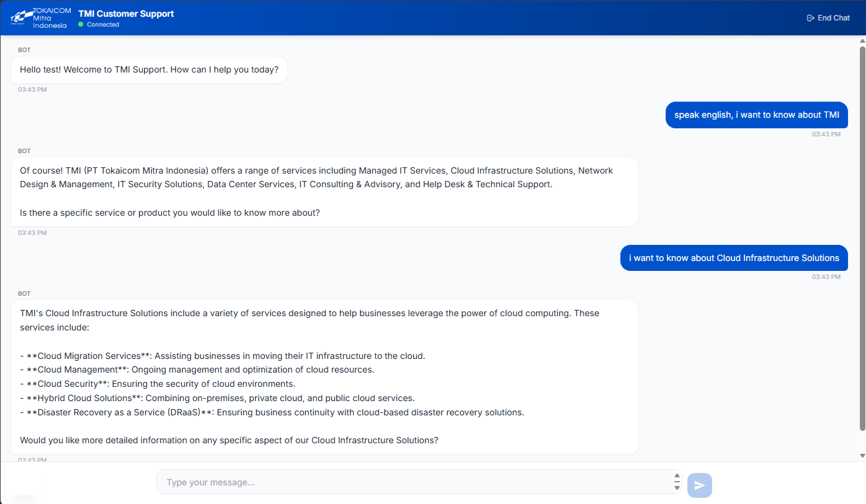Click the 03:43 PM timestamp under 'speak english' bubble
866x504 pixels.
coord(826,134)
